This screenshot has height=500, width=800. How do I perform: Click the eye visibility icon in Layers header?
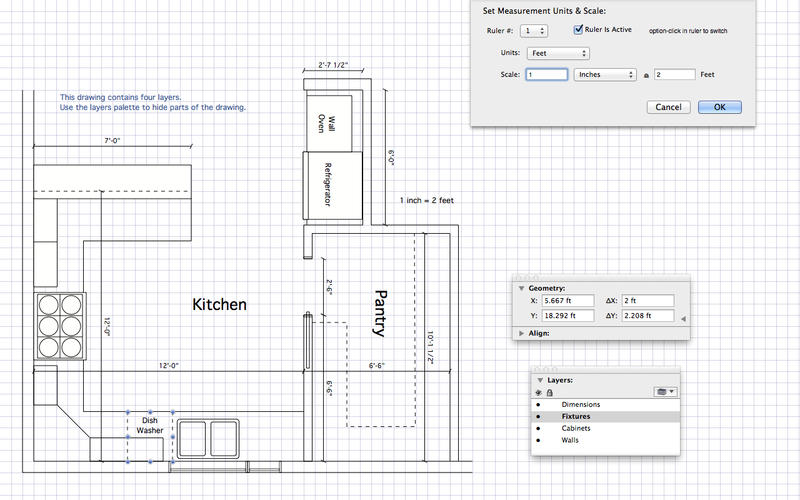click(x=539, y=393)
